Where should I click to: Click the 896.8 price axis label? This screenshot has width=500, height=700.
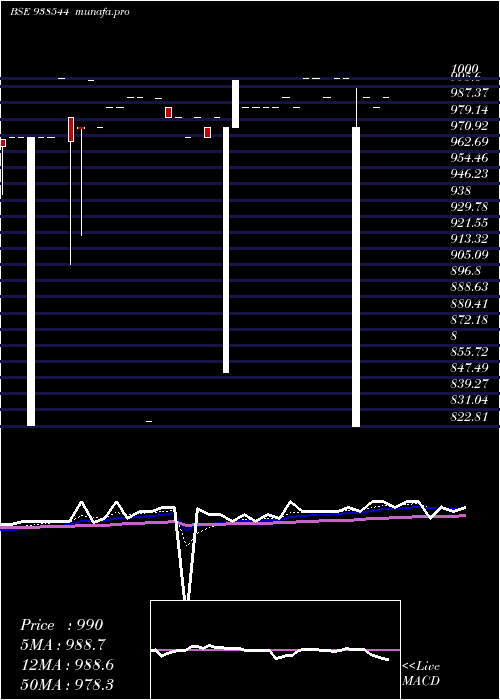(466, 271)
